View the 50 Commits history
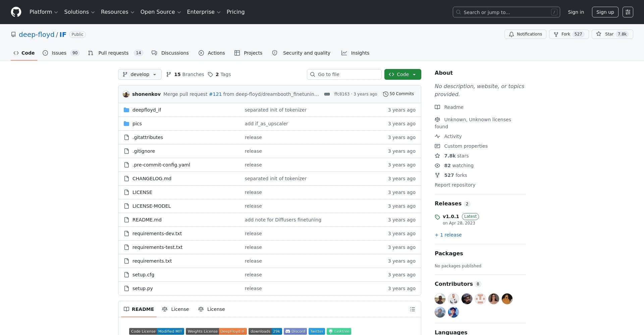Screen dimensions: 644x335 [x=398, y=94]
